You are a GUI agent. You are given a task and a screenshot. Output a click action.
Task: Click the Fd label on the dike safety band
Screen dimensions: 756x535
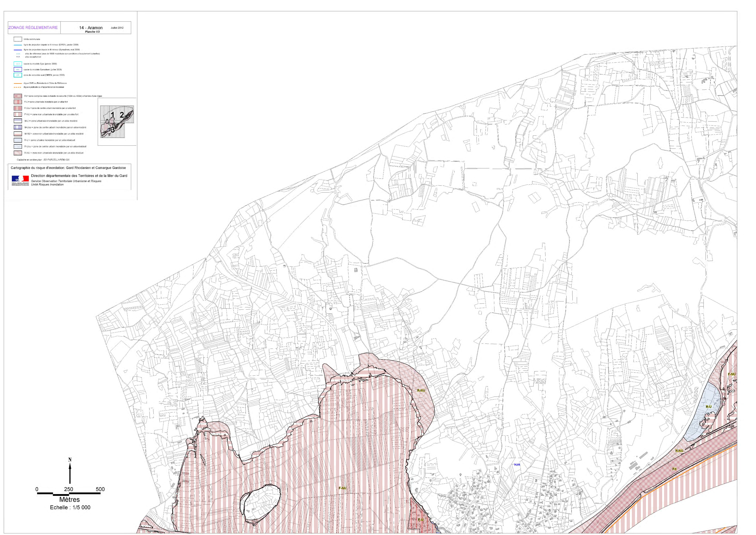674,469
